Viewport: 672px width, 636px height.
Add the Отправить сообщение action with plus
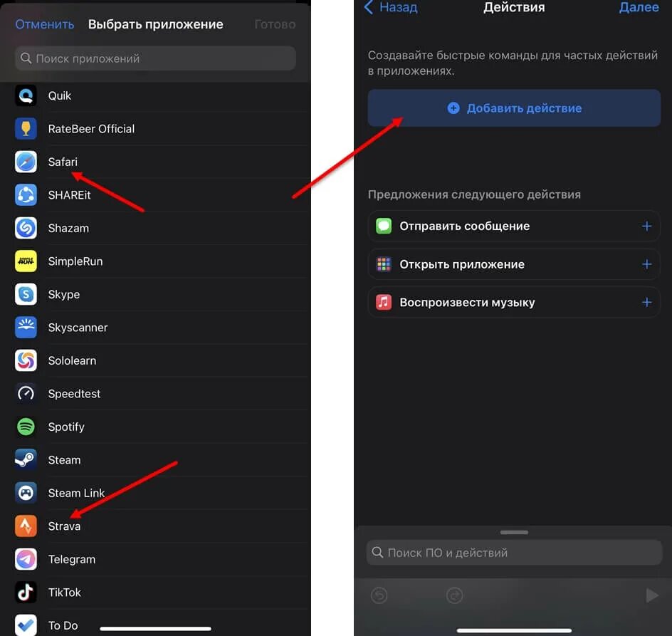646,226
